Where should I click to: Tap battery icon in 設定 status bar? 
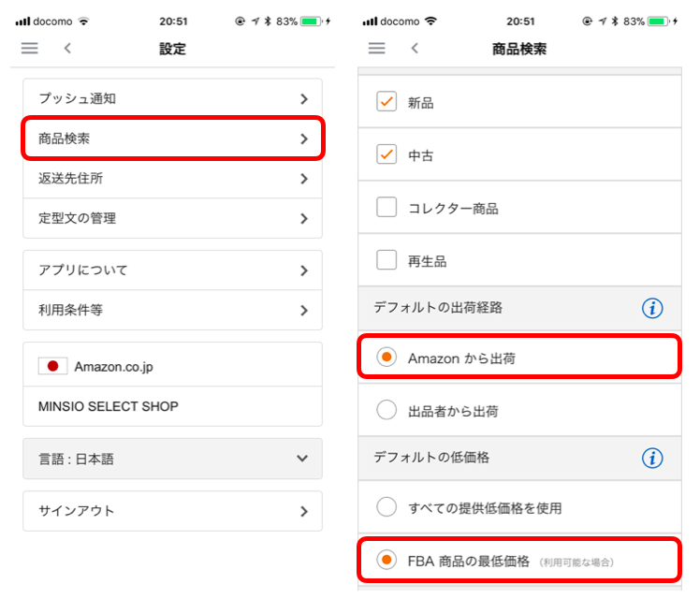pos(311,21)
